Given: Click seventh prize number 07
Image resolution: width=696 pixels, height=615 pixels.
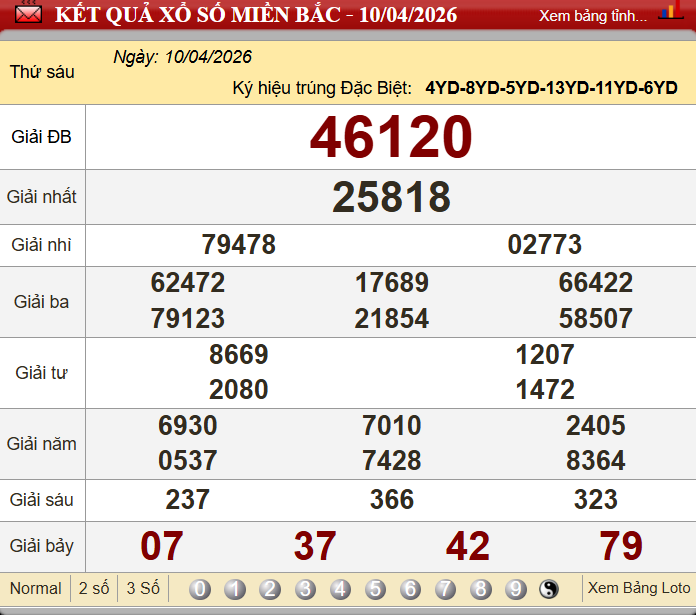Looking at the screenshot, I should tap(162, 546).
